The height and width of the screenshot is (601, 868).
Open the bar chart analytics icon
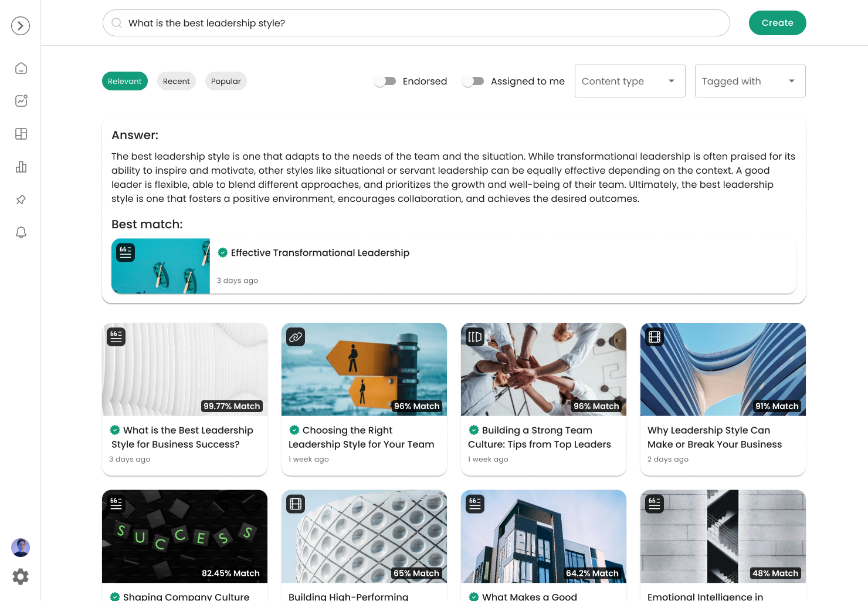pyautogui.click(x=21, y=167)
